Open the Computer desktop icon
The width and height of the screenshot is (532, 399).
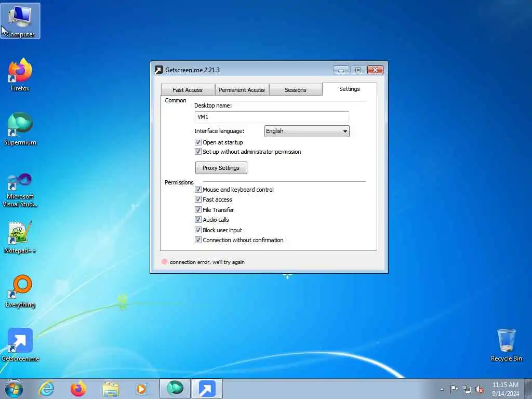click(x=20, y=21)
